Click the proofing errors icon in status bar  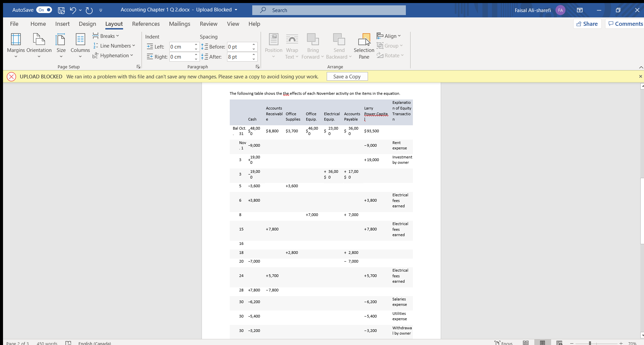(x=68, y=342)
